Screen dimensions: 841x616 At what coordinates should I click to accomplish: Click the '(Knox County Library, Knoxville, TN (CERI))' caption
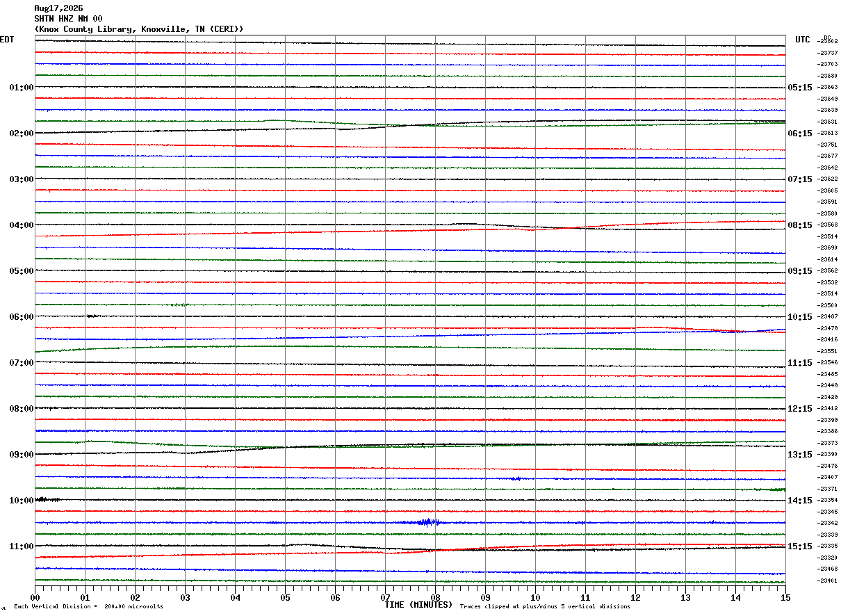tap(139, 29)
